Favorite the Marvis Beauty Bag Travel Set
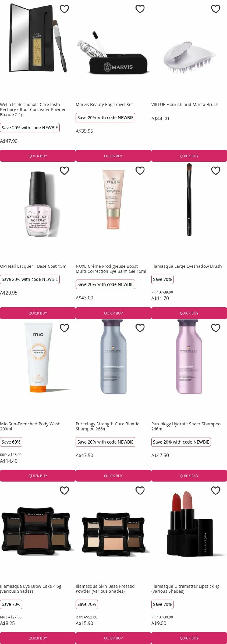Image resolution: width=227 pixels, height=644 pixels. coord(140,9)
